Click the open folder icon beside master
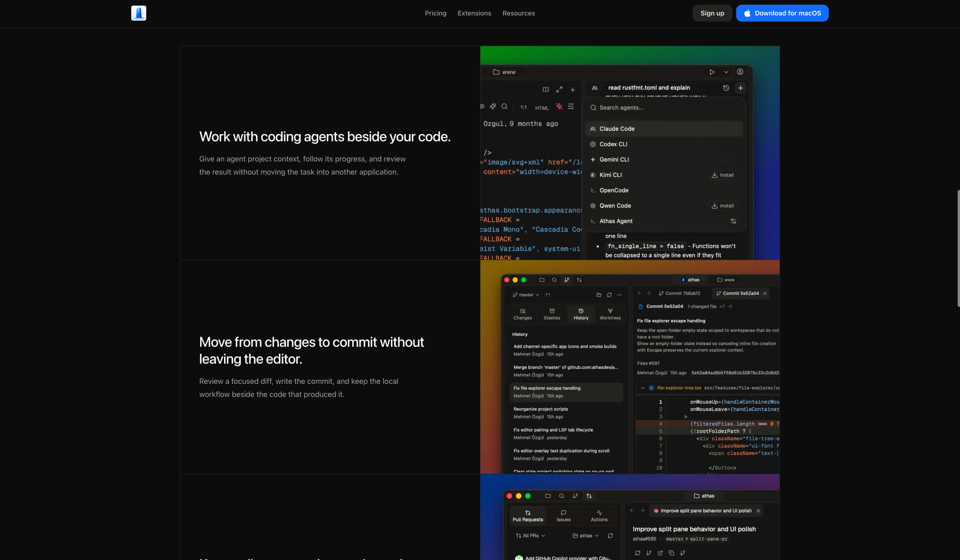960x560 pixels. [x=599, y=295]
